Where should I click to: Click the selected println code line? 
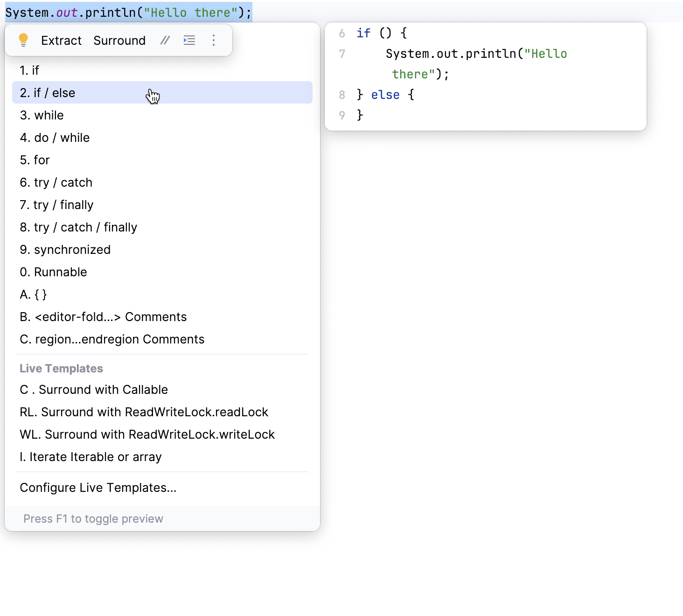128,13
